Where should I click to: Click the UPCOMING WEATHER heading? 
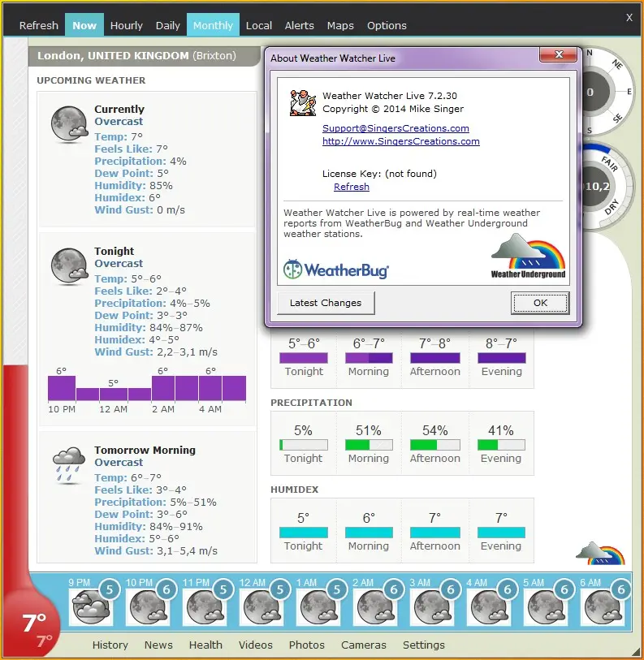tap(91, 80)
